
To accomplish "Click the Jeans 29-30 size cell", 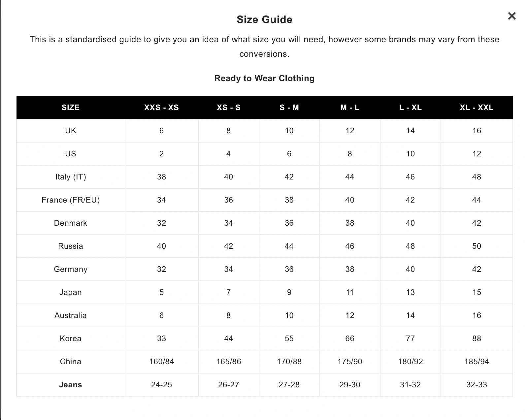I will (x=350, y=385).
